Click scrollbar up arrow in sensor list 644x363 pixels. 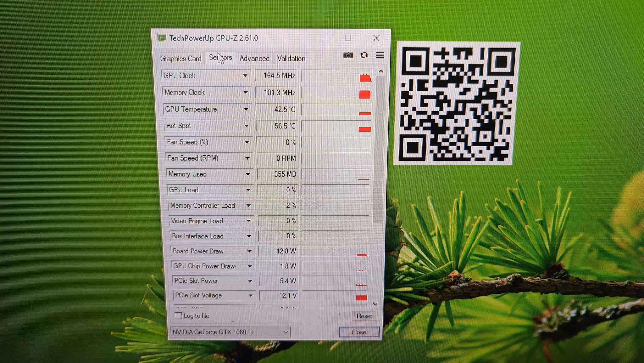pos(381,71)
